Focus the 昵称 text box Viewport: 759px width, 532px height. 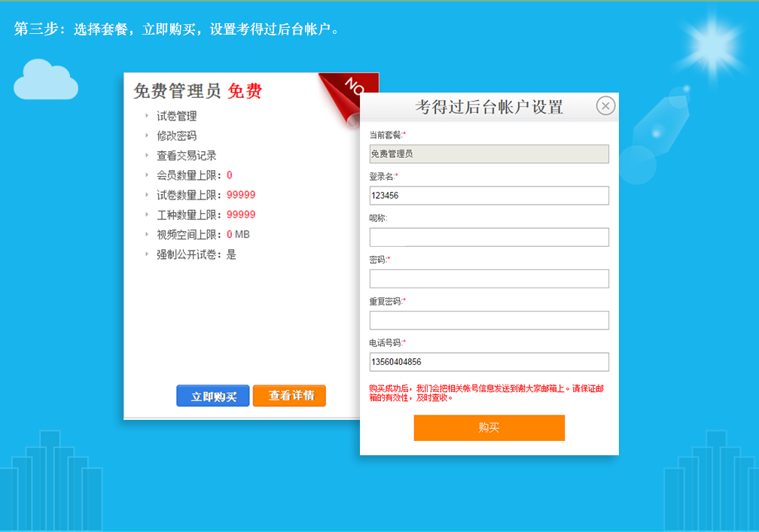pyautogui.click(x=489, y=237)
